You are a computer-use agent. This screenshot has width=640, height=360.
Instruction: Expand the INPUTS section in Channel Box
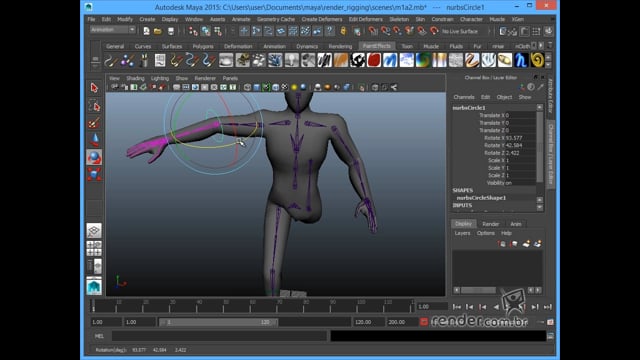462,205
